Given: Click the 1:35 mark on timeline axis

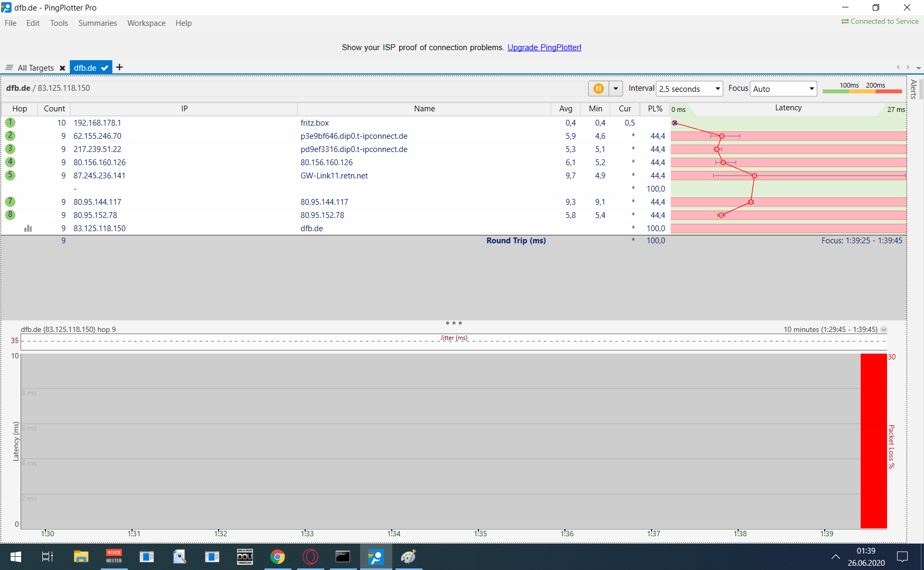Looking at the screenshot, I should click(x=480, y=534).
